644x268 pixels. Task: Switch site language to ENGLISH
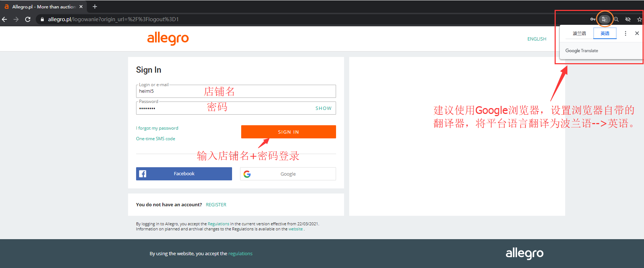click(x=537, y=39)
